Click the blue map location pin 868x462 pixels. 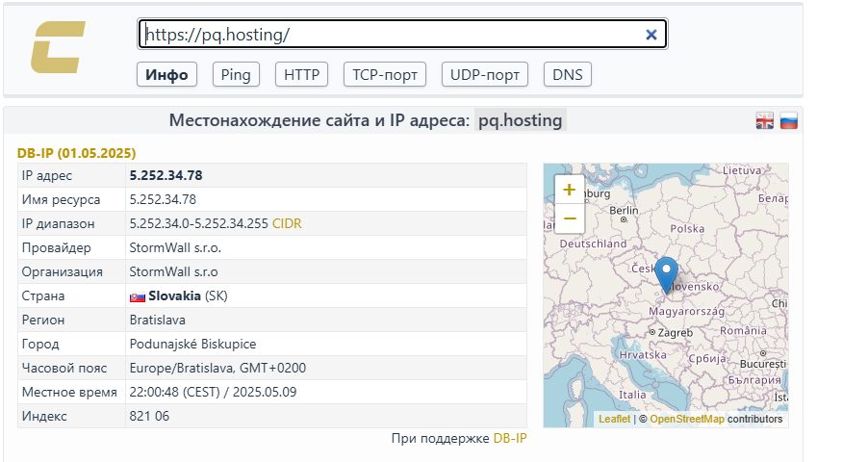[x=666, y=274]
